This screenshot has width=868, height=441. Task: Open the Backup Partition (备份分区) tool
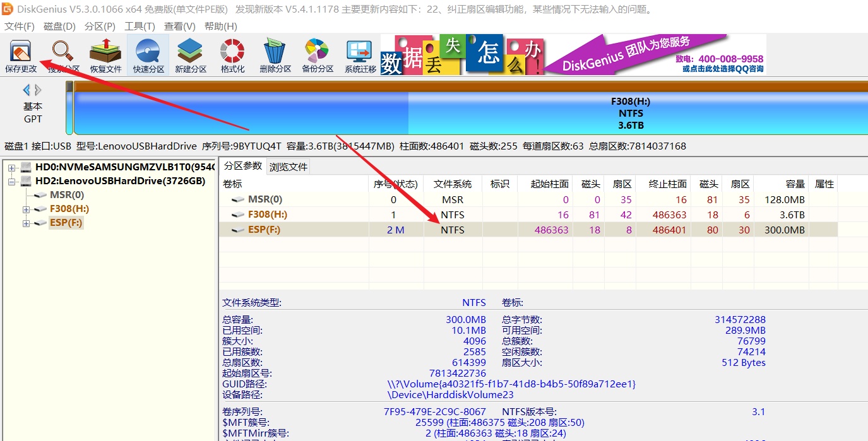click(x=317, y=56)
